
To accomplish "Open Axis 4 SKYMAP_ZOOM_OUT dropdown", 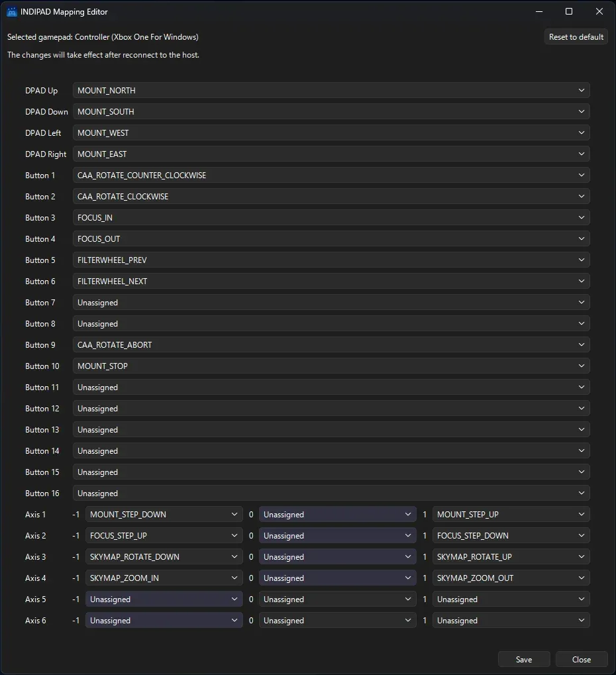I will [x=511, y=578].
